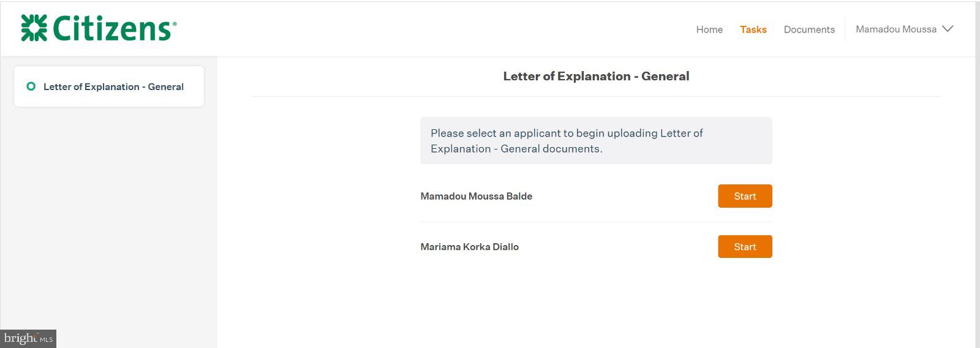Click the green circle status icon in sidebar
The height and width of the screenshot is (348, 980).
click(x=31, y=86)
